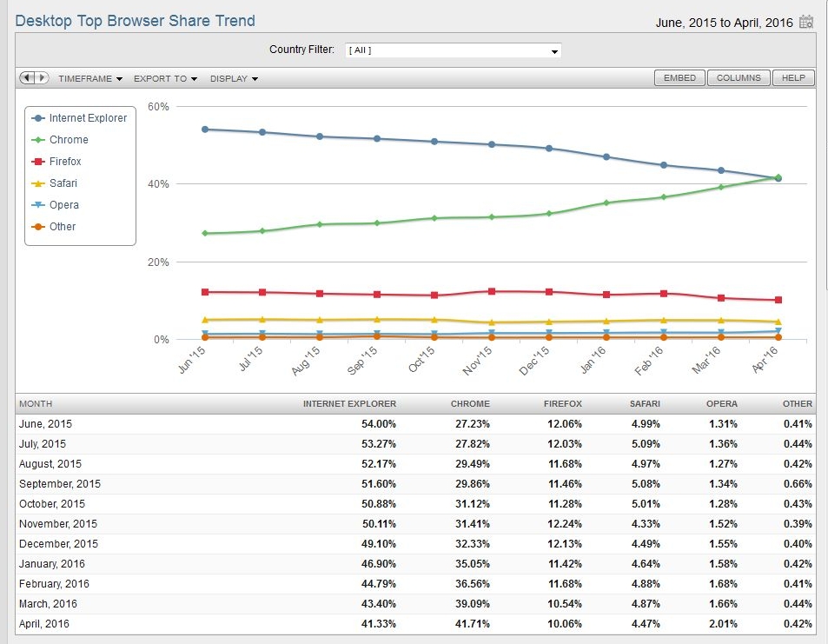Screen dimensions: 828x644
Task: Select the March, 2016 row label
Action: [48, 604]
